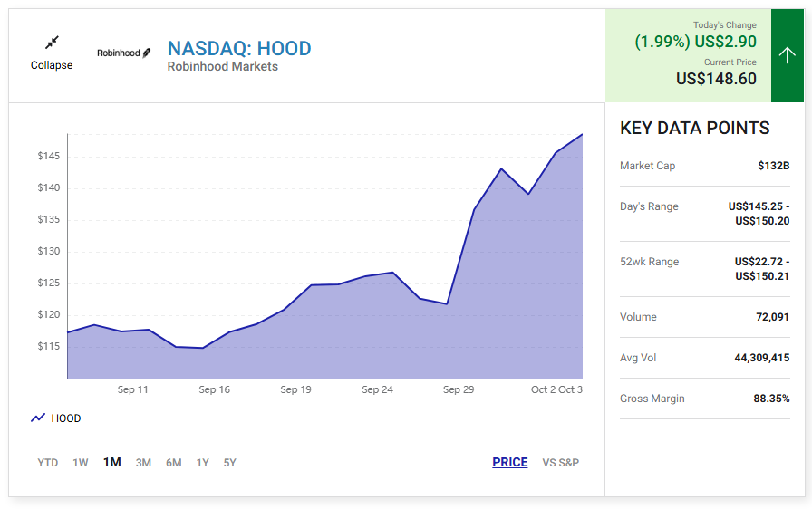
Task: Select the 1W time range
Action: pos(81,463)
